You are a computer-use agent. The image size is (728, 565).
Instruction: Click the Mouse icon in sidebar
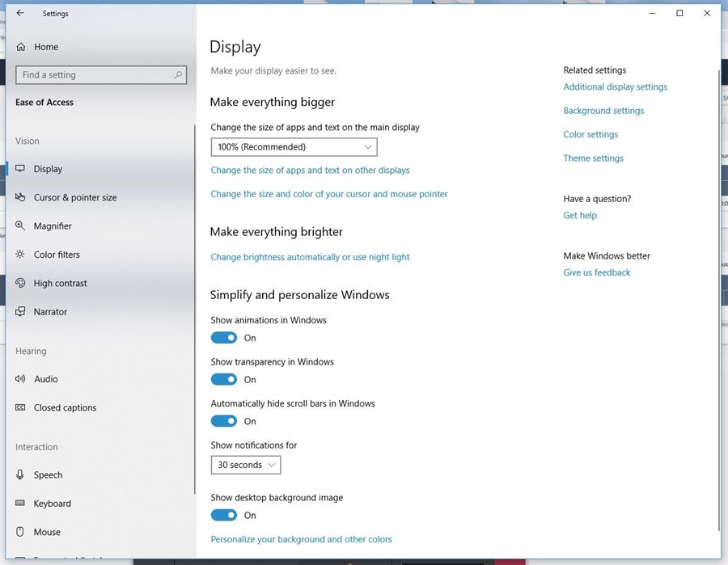tap(20, 532)
